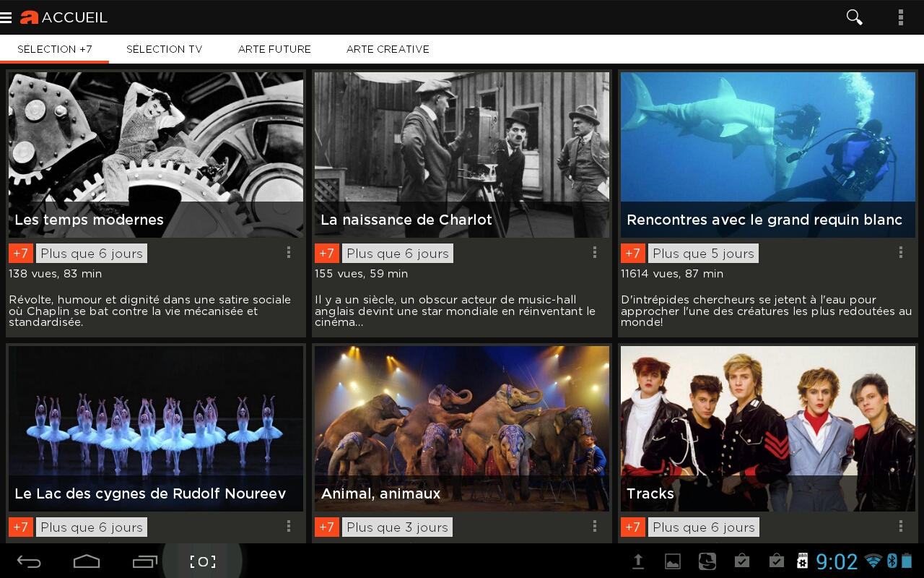
Task: Open the top bar overflow menu
Action: click(x=900, y=17)
